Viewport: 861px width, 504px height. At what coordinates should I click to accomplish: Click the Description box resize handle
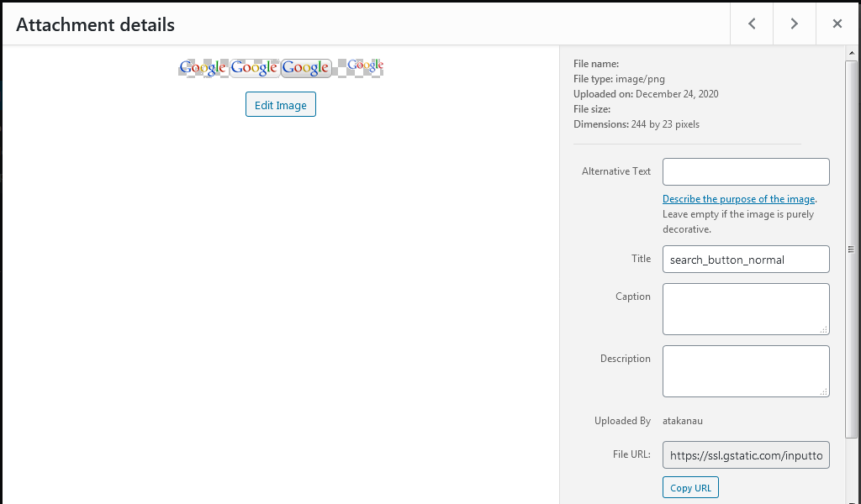click(824, 391)
